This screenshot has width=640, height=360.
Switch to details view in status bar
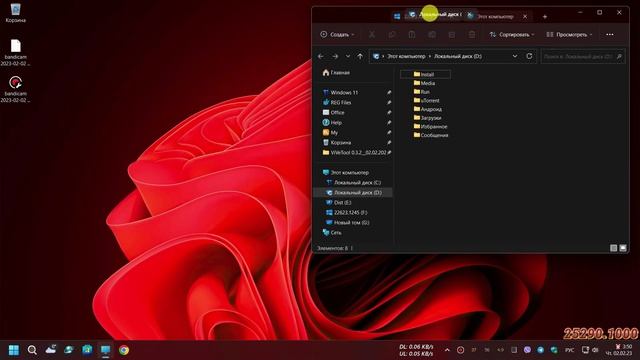[x=613, y=248]
